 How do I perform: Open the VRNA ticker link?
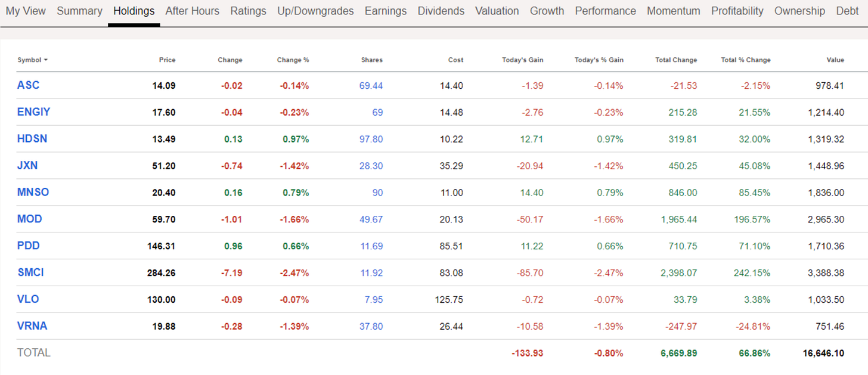click(x=32, y=326)
